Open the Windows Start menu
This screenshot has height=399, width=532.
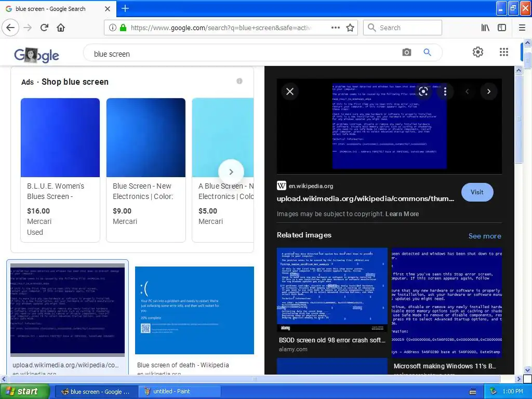24,391
